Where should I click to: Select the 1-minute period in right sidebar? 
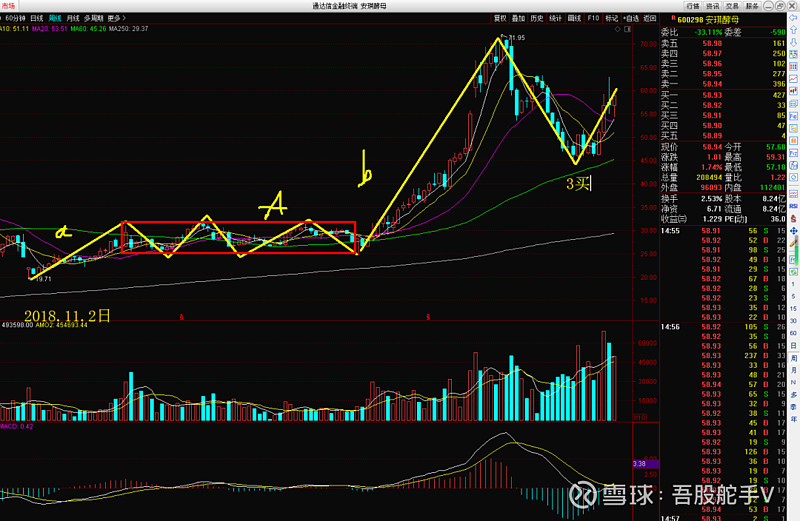click(793, 284)
